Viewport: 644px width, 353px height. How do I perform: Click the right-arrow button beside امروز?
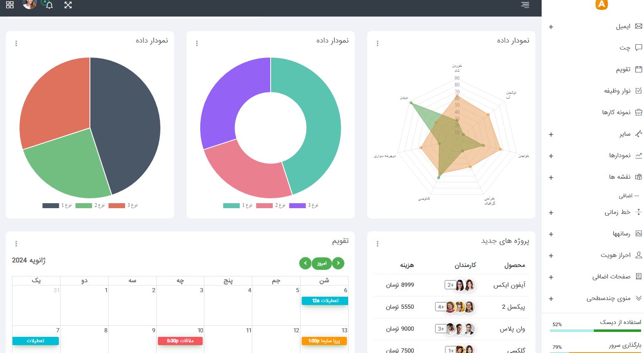coord(338,263)
